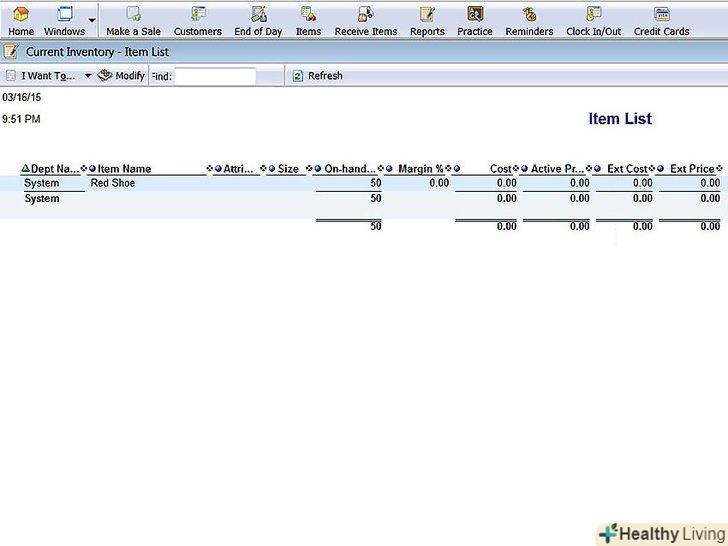728x546 pixels.
Task: Refresh the item list
Action: 318,76
